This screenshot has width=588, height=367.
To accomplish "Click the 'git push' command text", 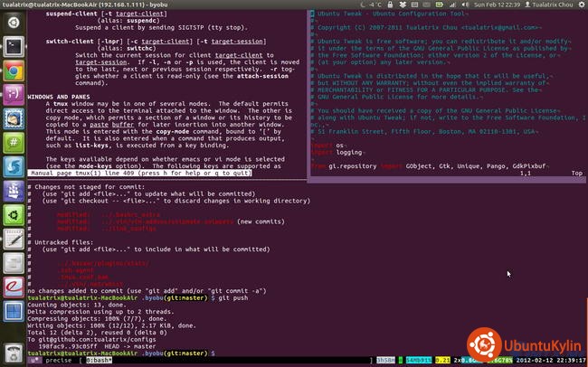I will click(233, 298).
